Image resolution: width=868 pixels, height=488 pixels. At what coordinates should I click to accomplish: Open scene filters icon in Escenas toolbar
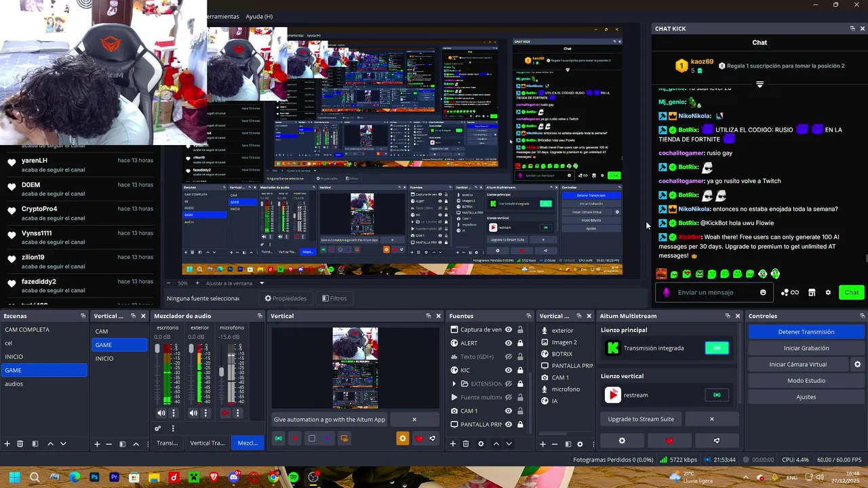(x=34, y=444)
